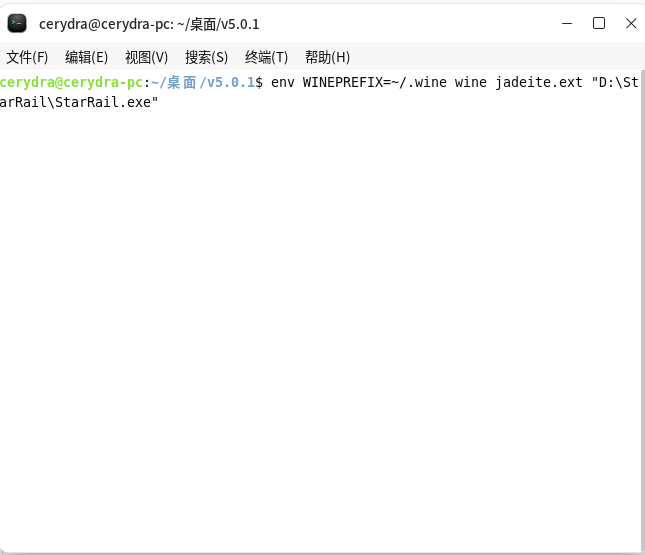Show the 终端(T) menu

266,57
